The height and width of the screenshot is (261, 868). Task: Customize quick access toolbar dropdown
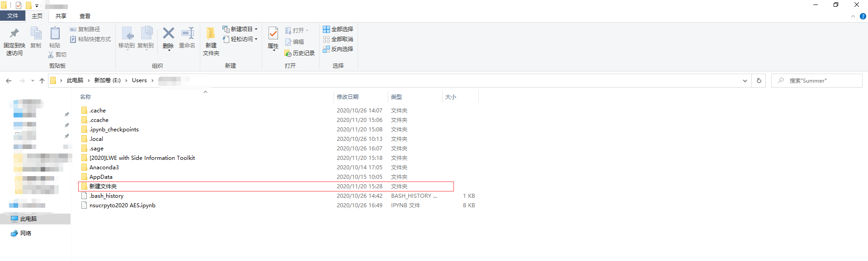(37, 6)
